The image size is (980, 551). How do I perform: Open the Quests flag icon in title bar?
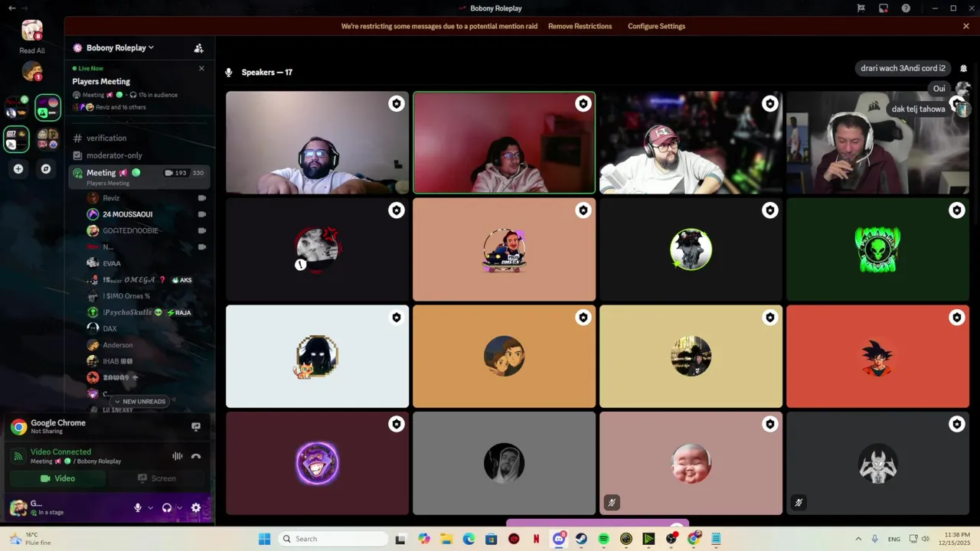861,8
